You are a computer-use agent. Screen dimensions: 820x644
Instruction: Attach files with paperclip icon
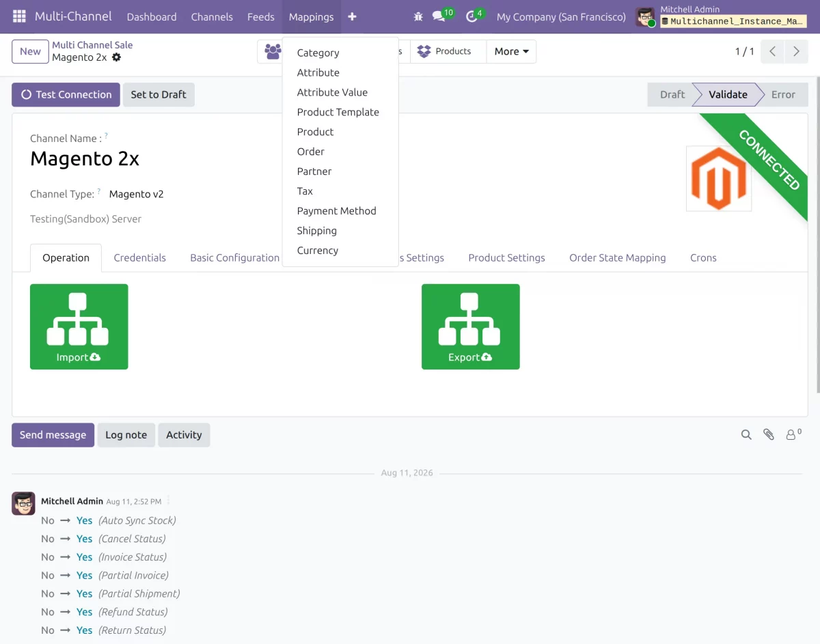pos(769,434)
